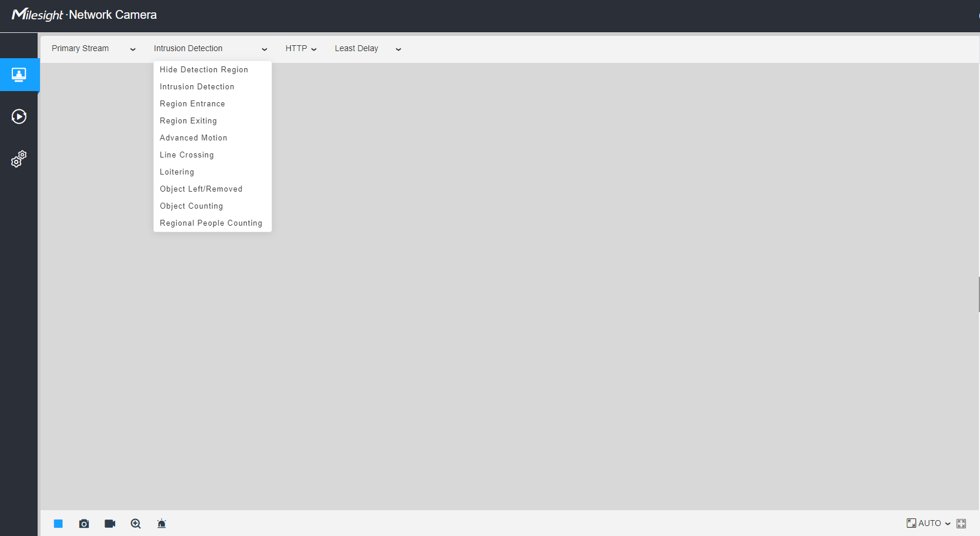Click the alarm siren icon

click(x=162, y=524)
